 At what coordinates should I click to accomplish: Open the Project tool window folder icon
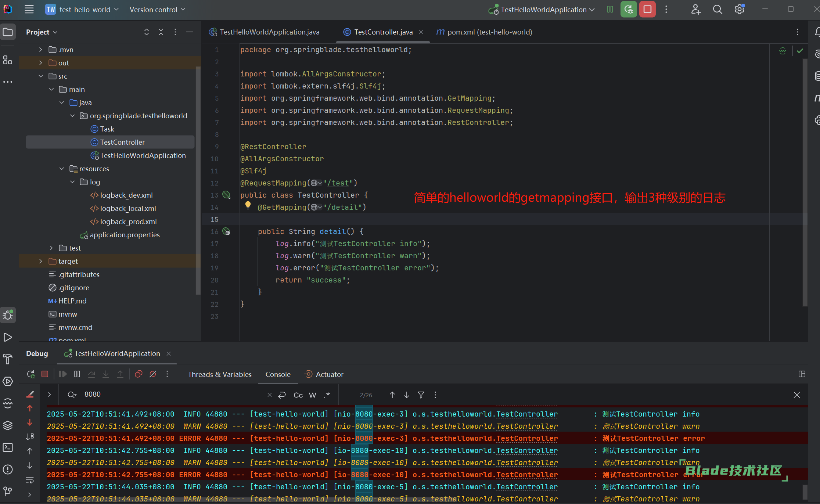pos(8,32)
